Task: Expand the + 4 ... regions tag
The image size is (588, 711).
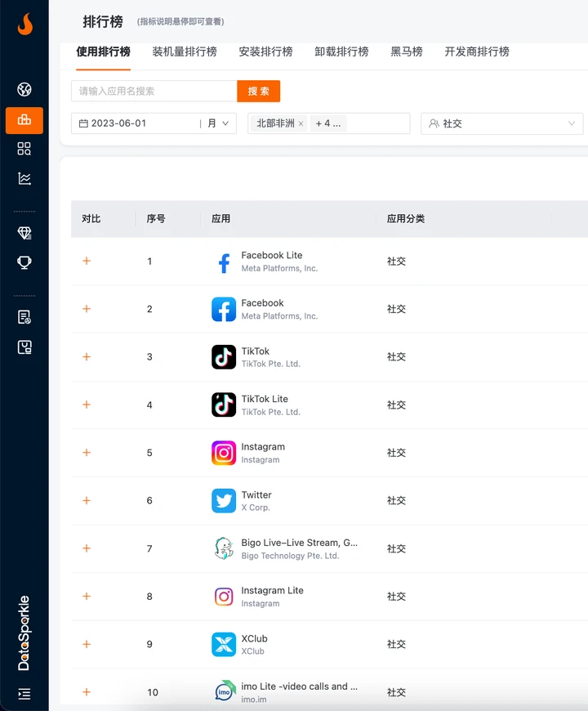Action: click(328, 123)
